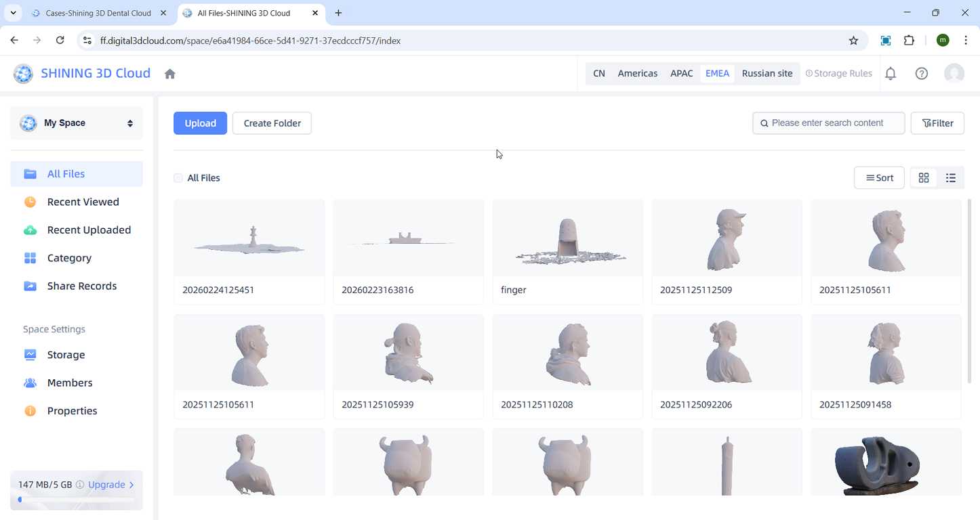This screenshot has height=520, width=980.
Task: Open the notifications bell
Action: (x=891, y=74)
